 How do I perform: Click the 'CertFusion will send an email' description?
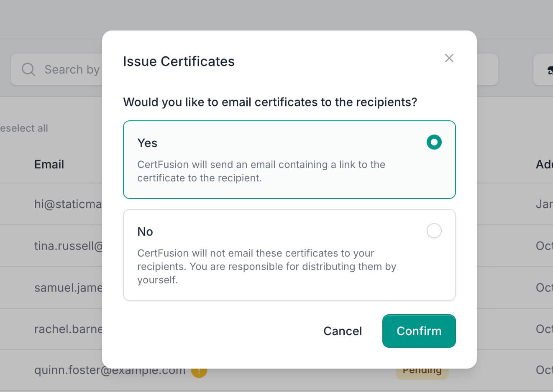[x=261, y=171]
